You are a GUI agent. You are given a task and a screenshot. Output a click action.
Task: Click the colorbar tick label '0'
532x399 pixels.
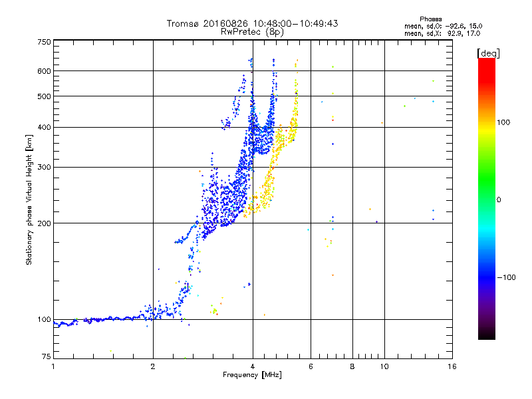tap(499, 200)
